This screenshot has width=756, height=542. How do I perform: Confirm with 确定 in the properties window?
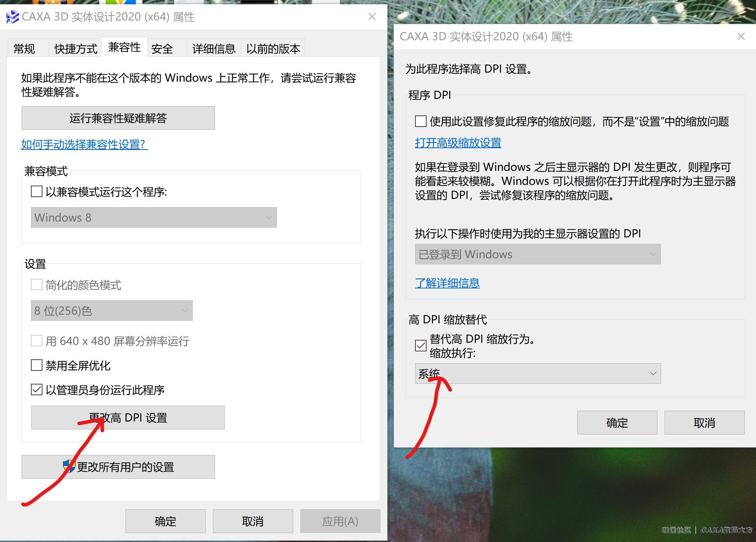coord(165,521)
